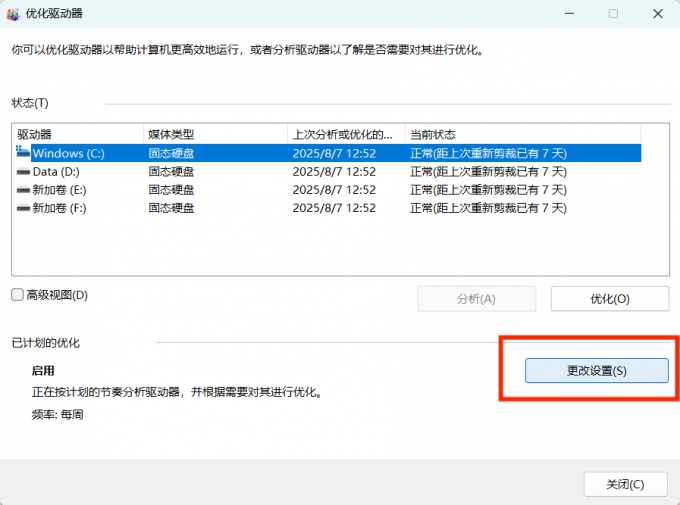Click the 当前状态 column header
Screen dimensions: 680x505
pos(523,134)
